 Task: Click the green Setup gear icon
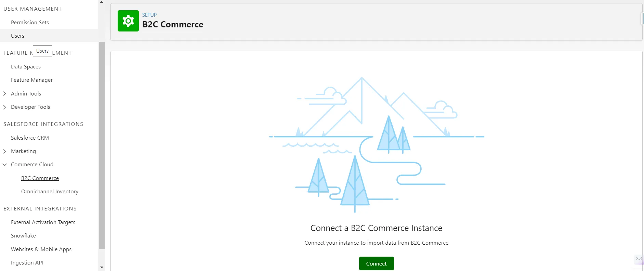[128, 21]
